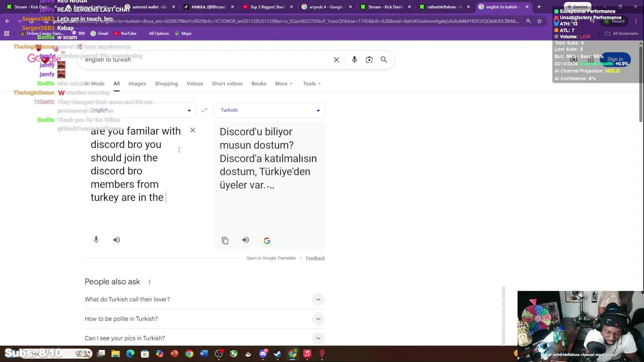Image resolution: width=644 pixels, height=362 pixels.
Task: Bookmark this page with star icon
Action: (x=539, y=21)
